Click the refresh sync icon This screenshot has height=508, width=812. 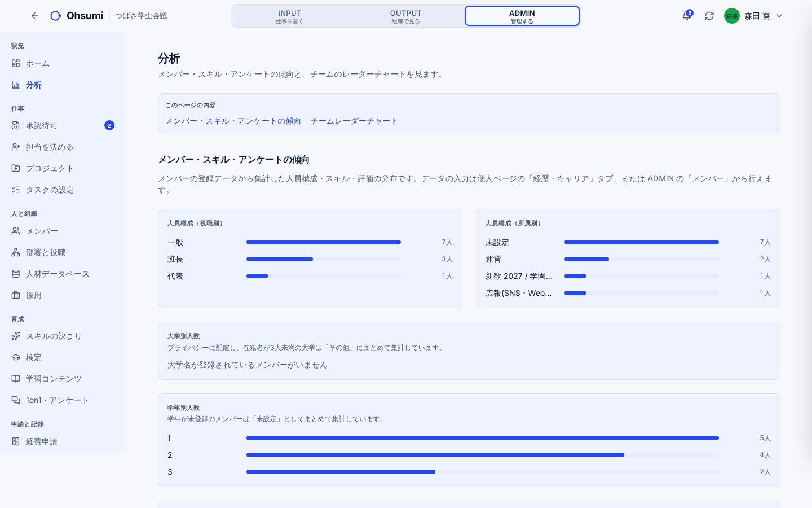pos(709,16)
